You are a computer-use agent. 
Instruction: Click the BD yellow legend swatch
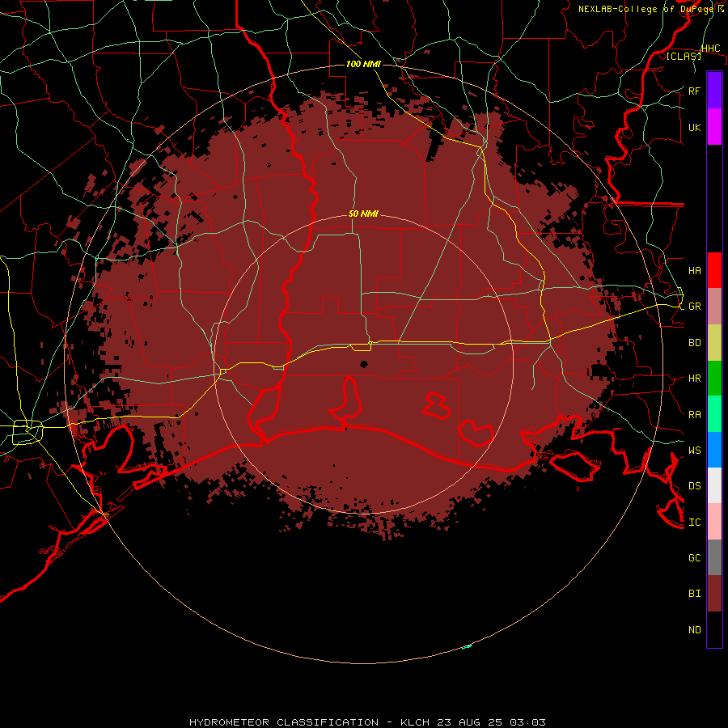(x=714, y=342)
